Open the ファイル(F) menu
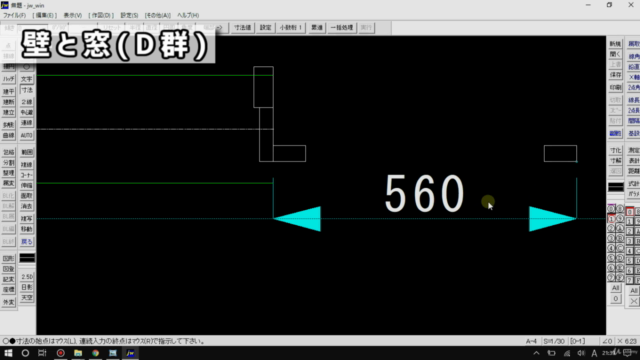Screen dimensions: 640x360 click(14, 16)
